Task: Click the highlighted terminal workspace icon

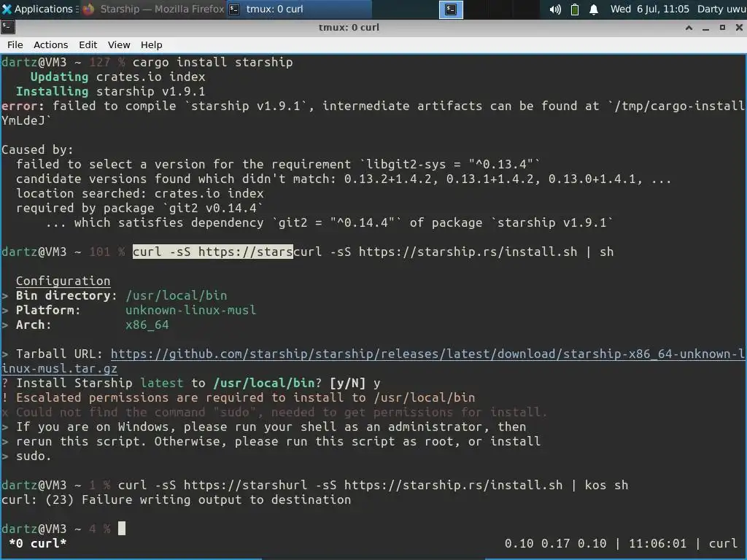Action: click(x=451, y=9)
